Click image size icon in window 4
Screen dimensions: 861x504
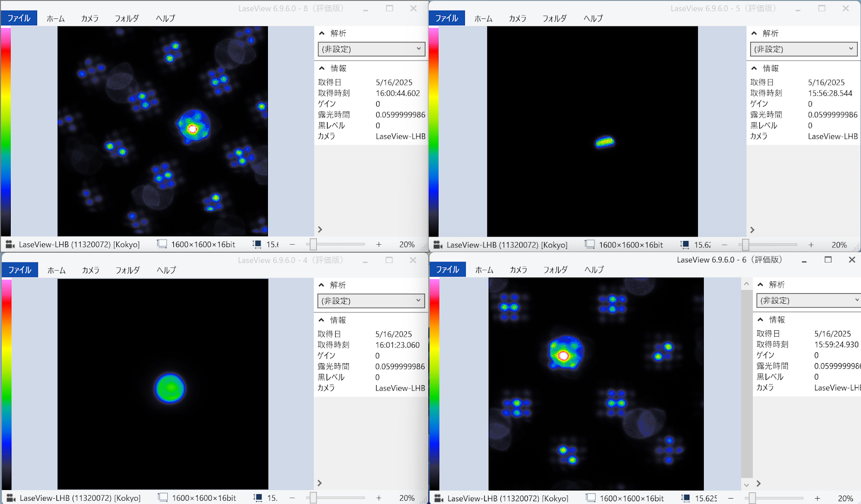(163, 498)
